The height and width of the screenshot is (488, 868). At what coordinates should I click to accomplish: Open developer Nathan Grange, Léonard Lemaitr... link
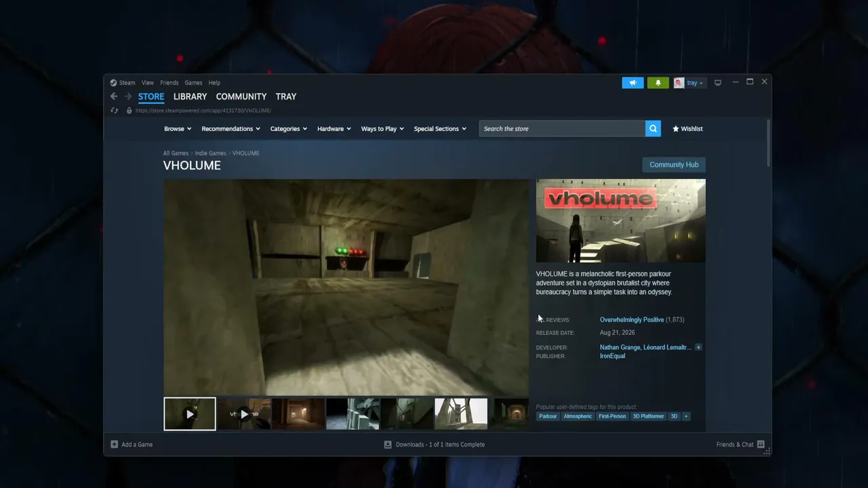[x=646, y=347]
